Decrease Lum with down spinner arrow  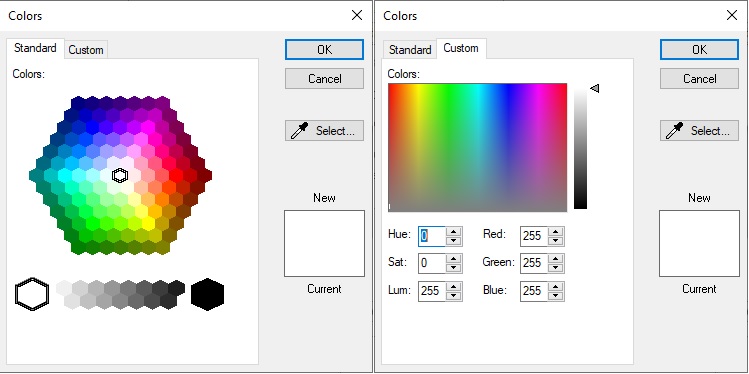(x=454, y=295)
